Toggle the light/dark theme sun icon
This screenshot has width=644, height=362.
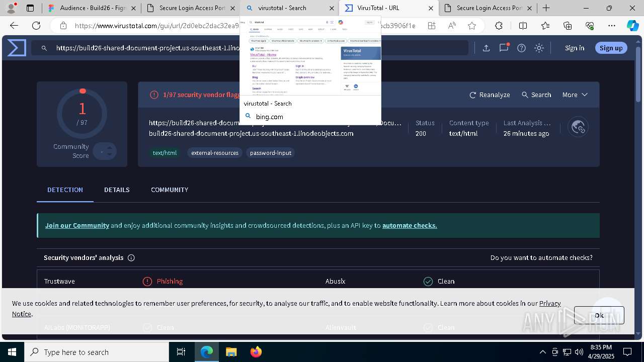click(539, 48)
